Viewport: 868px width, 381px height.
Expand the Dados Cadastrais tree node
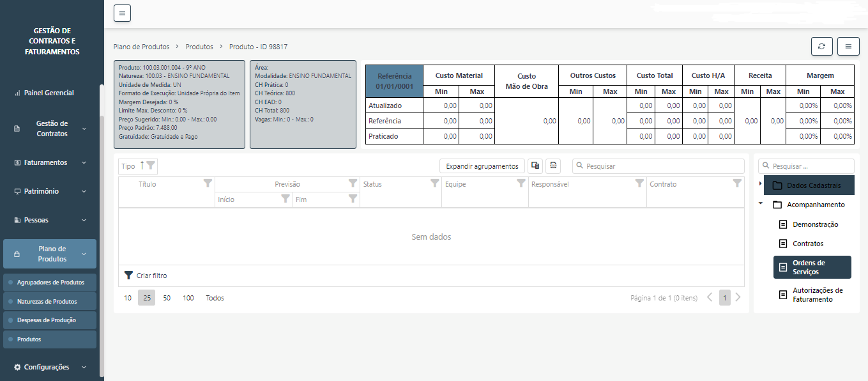coord(760,184)
